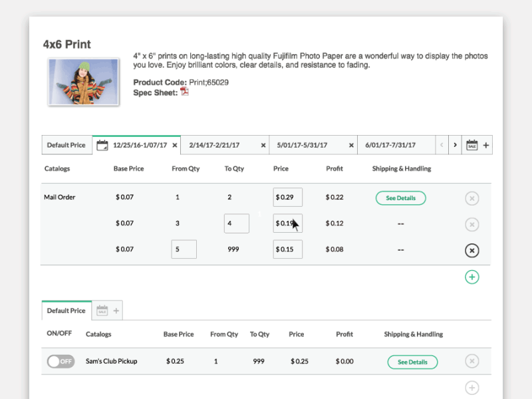Remove the Sam's Club Pickup row
Viewport: 532px width, 399px height.
tap(471, 361)
